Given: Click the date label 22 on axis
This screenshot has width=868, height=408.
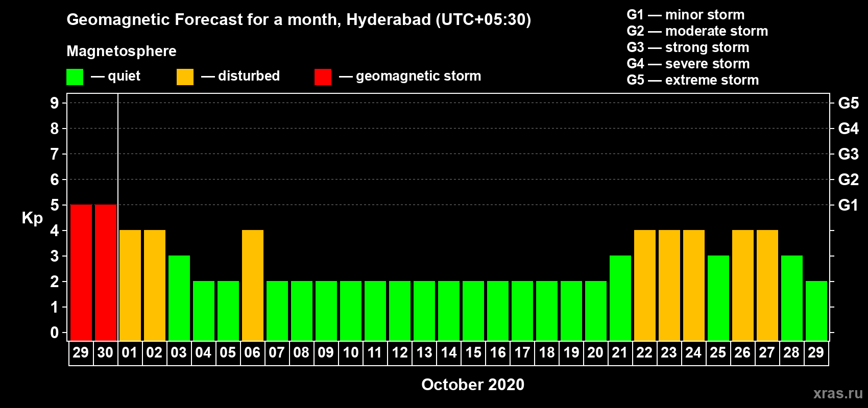Looking at the screenshot, I should pyautogui.click(x=644, y=352).
